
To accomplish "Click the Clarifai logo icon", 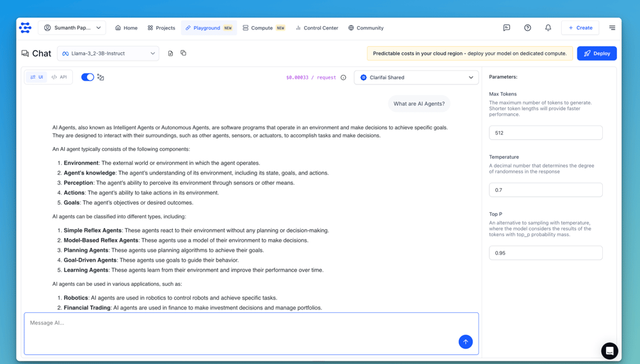I will click(25, 28).
